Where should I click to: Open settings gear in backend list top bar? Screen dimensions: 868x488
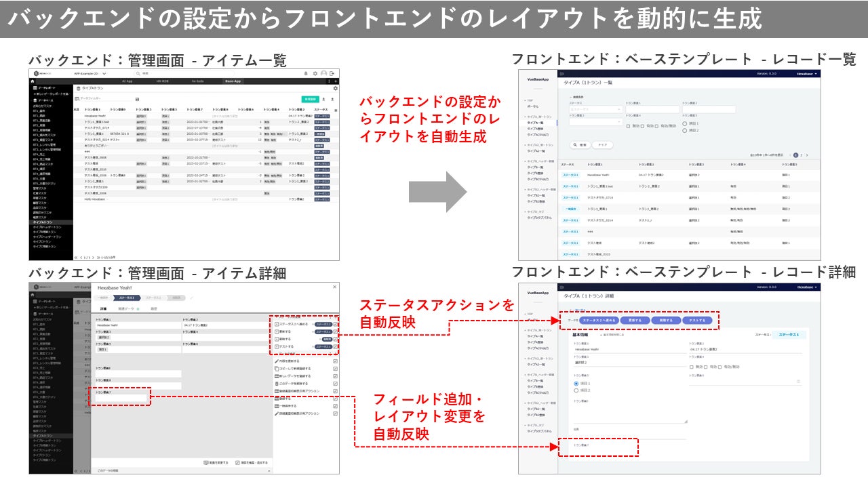point(315,73)
